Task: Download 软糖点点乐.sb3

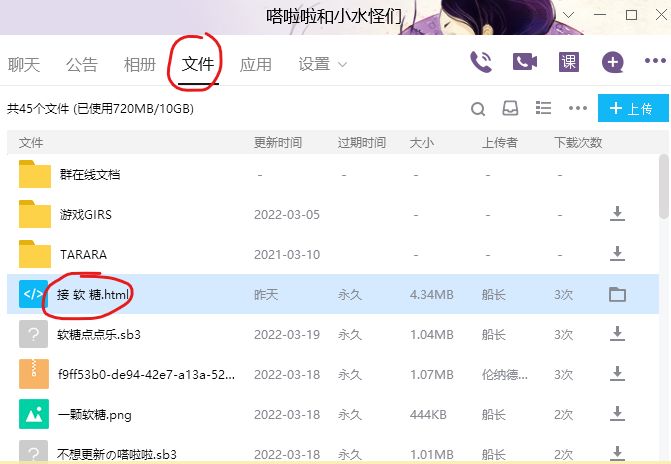Action: point(617,333)
